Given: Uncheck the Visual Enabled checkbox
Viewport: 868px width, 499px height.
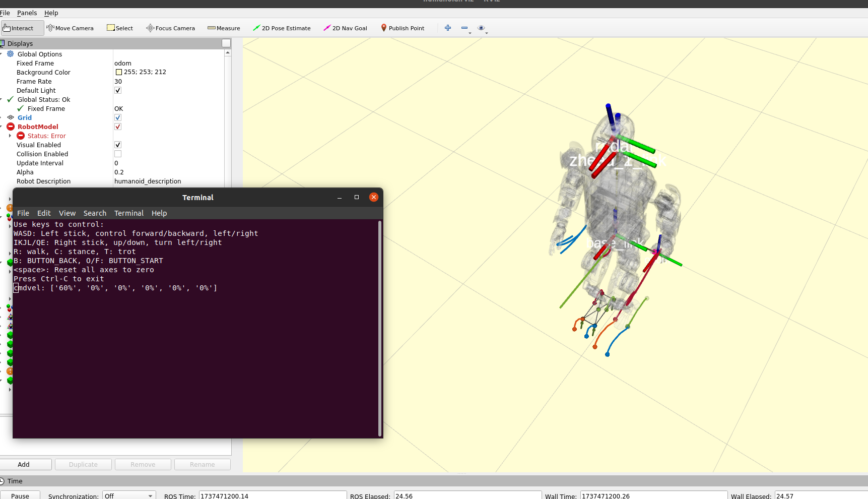Looking at the screenshot, I should pyautogui.click(x=118, y=145).
